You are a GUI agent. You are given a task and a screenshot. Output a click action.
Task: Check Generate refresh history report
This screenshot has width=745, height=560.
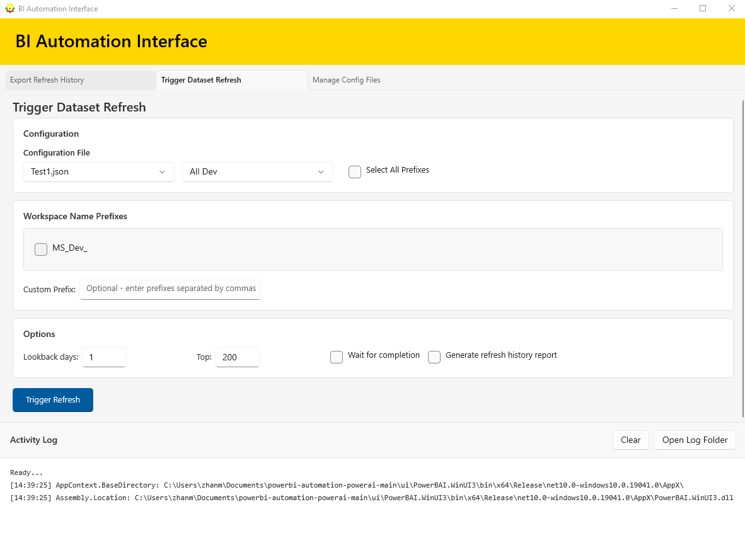tap(434, 357)
